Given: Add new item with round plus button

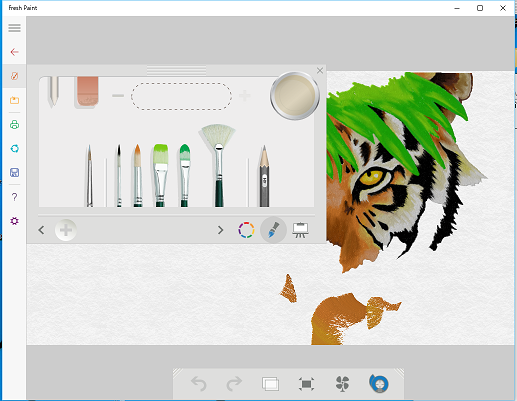Looking at the screenshot, I should click(x=66, y=230).
